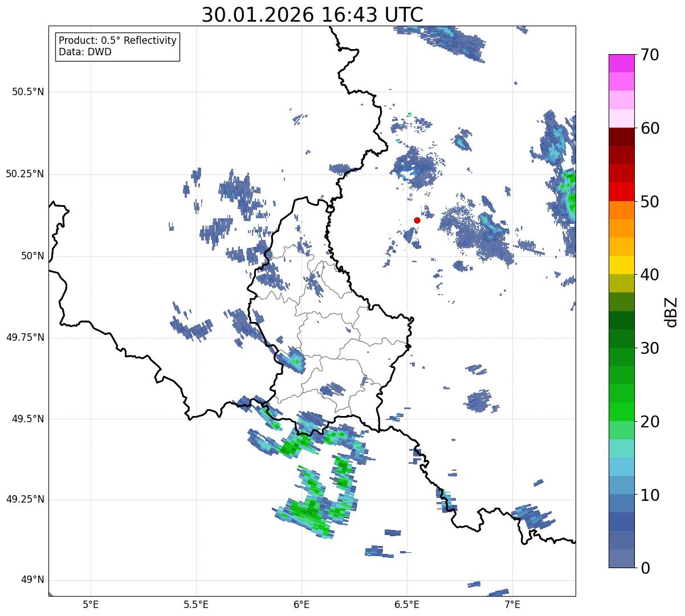The image size is (685, 616).
Task: Click the colorbar tick label 10
Action: click(x=650, y=495)
